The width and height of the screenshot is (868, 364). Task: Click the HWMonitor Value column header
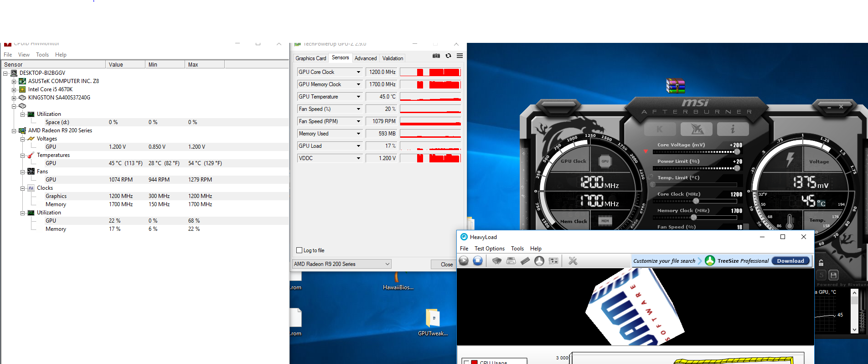[x=126, y=64]
